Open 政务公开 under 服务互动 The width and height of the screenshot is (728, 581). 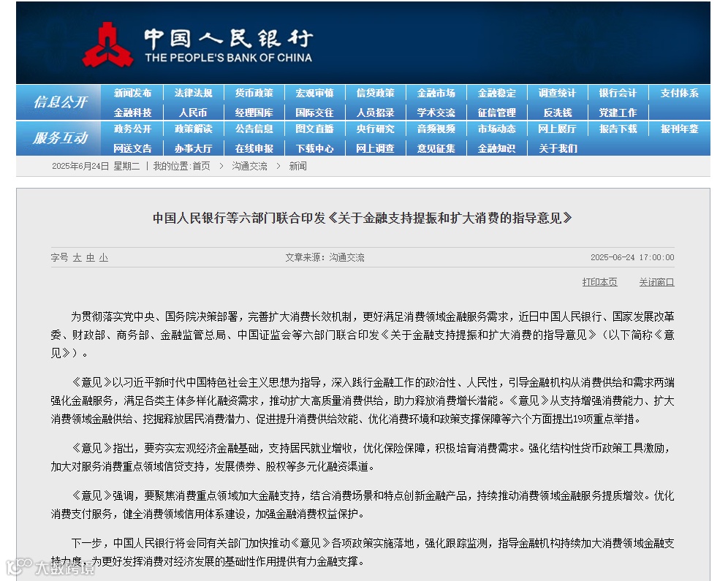133,129
